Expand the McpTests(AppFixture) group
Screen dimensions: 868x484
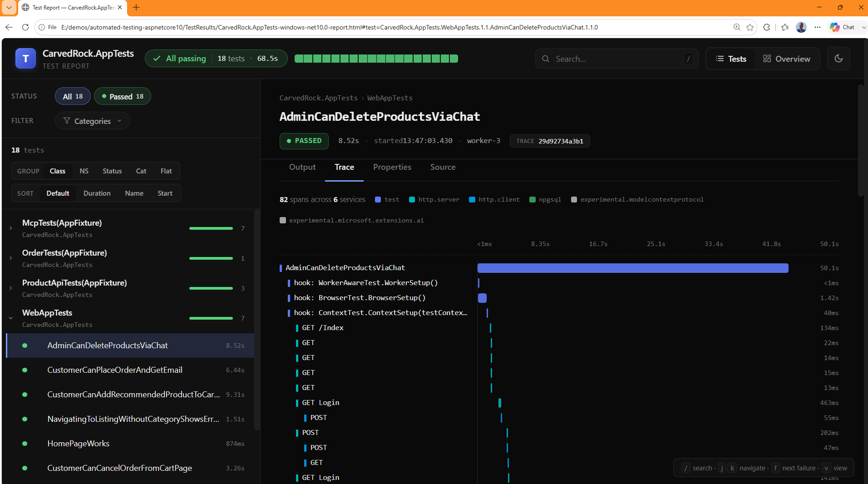(x=11, y=228)
